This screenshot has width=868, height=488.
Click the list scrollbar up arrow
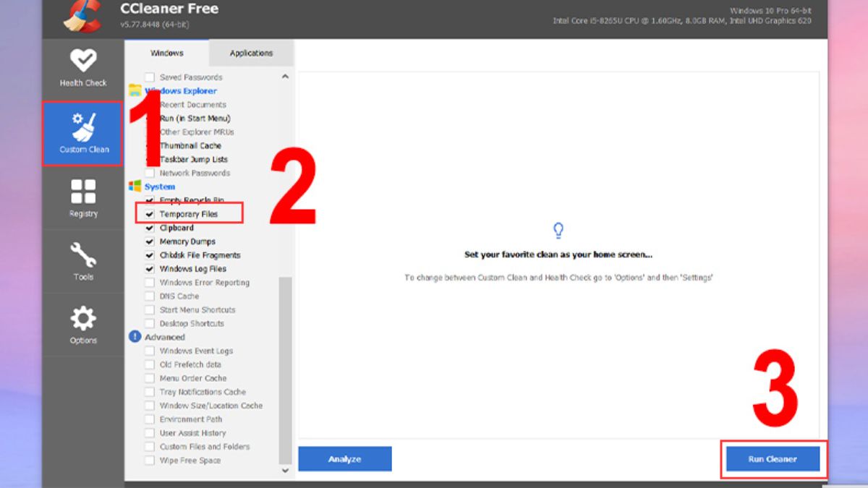(285, 77)
